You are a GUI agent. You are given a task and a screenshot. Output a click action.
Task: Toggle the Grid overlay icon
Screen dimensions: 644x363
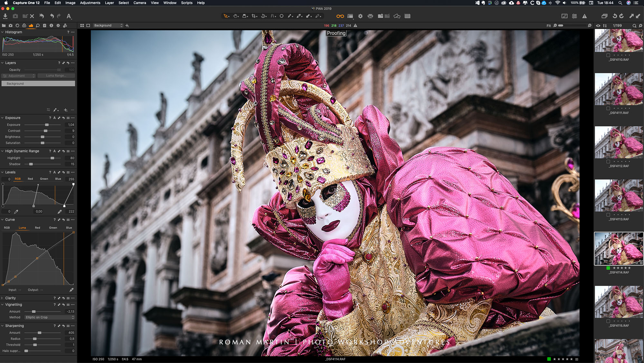pyautogui.click(x=574, y=16)
